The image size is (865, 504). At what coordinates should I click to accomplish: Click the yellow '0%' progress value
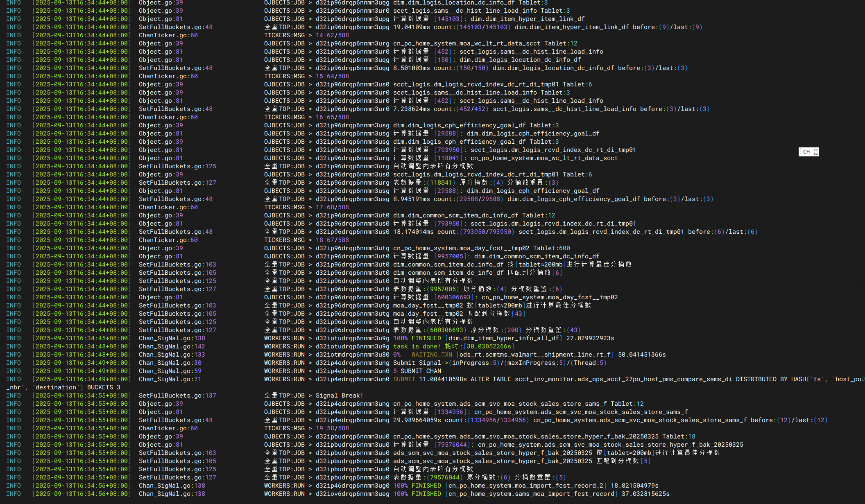tap(396, 355)
